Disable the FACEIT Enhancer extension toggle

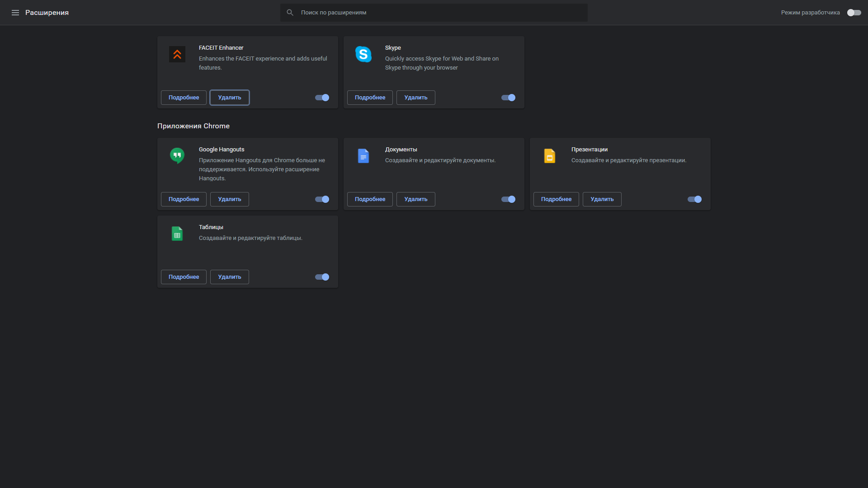322,98
